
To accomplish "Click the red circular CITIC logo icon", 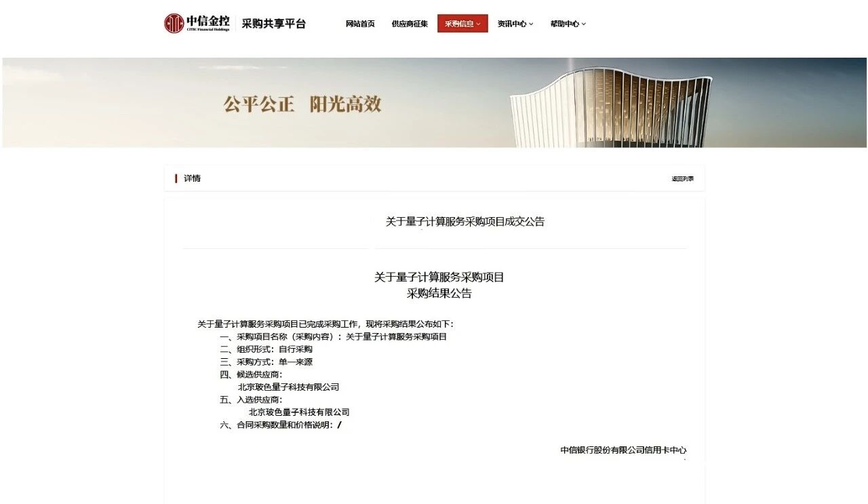I will tap(174, 23).
